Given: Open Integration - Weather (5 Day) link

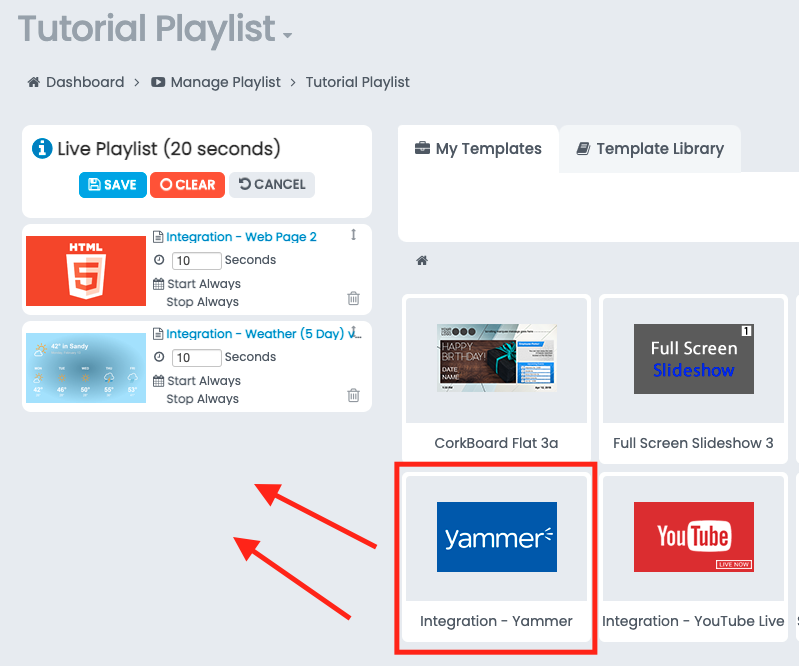Looking at the screenshot, I should tap(262, 334).
